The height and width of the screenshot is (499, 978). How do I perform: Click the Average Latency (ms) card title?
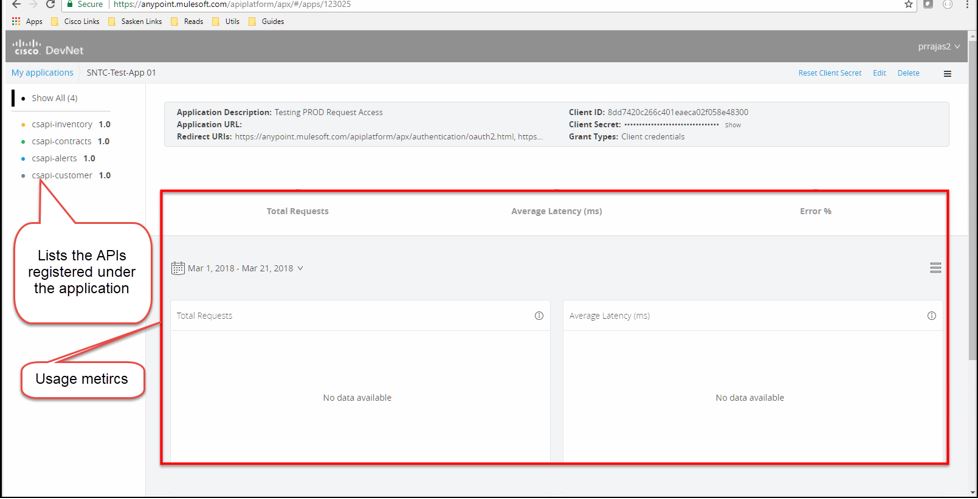pyautogui.click(x=609, y=316)
